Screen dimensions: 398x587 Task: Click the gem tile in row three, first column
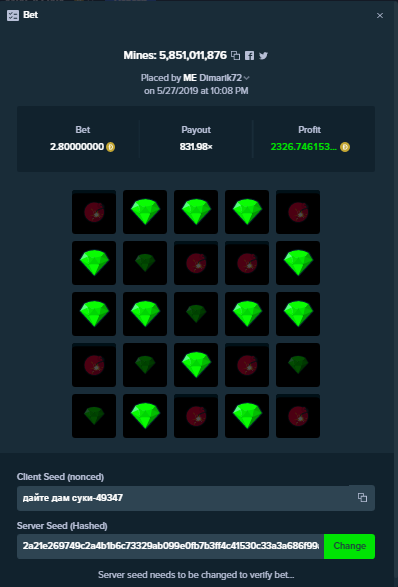click(x=94, y=314)
